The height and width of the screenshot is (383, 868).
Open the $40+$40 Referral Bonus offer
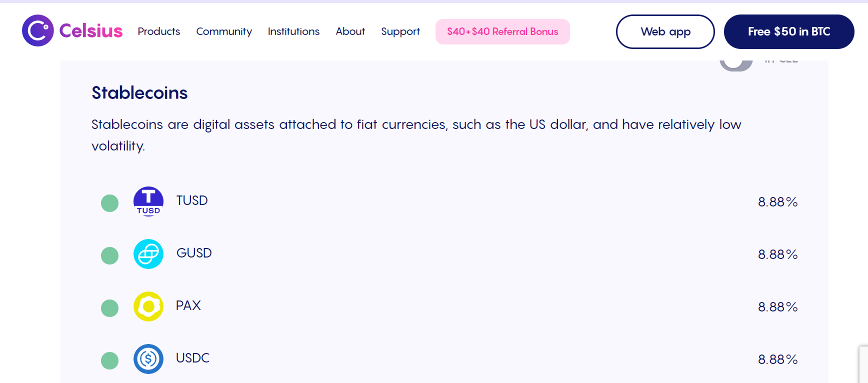[x=502, y=31]
